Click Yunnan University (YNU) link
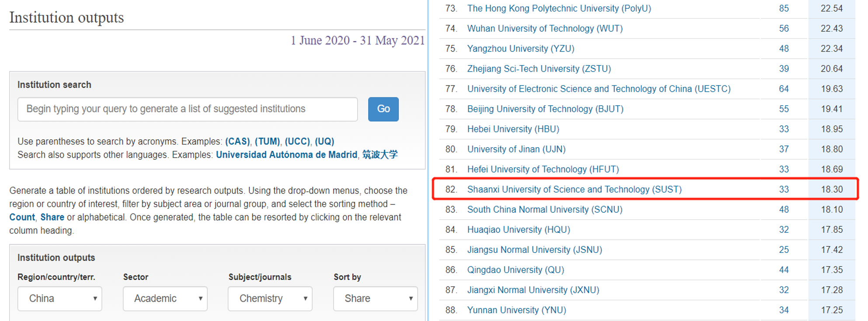The width and height of the screenshot is (868, 321). click(516, 310)
